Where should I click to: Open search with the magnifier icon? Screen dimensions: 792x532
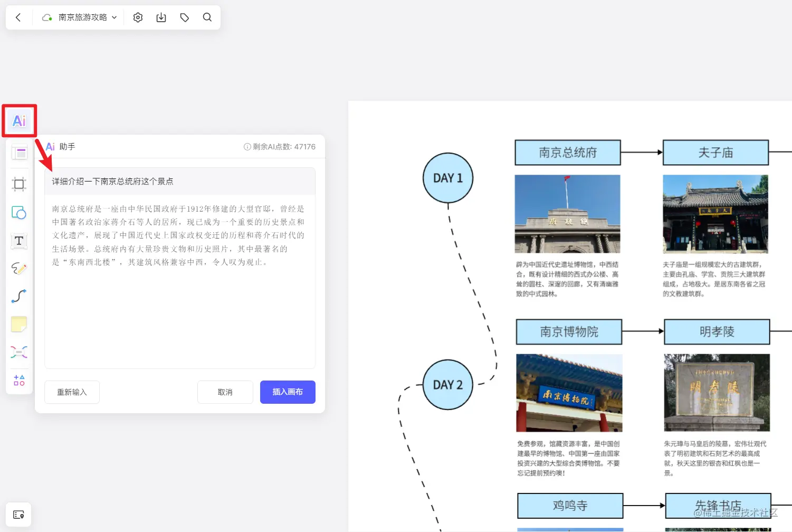(207, 17)
